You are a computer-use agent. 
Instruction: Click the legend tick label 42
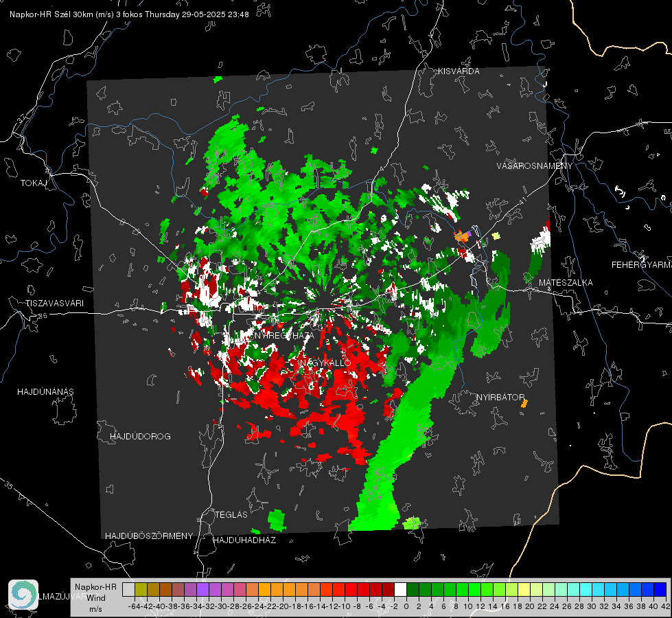click(x=665, y=606)
